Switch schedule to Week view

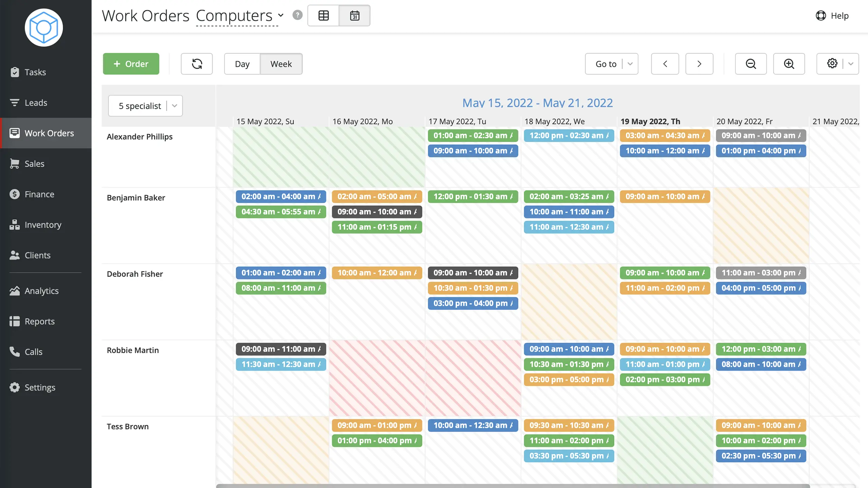click(281, 64)
